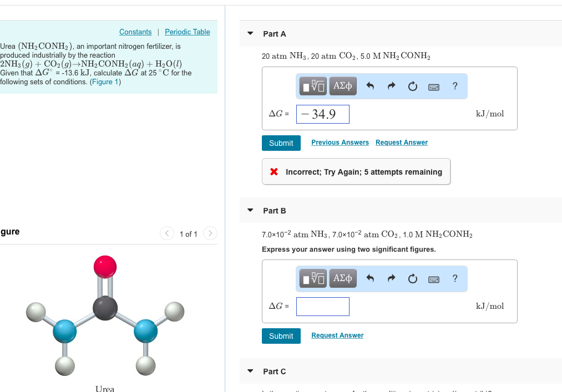Click the redo arrow in Part A toolbar
This screenshot has width=562, height=392.
point(391,86)
